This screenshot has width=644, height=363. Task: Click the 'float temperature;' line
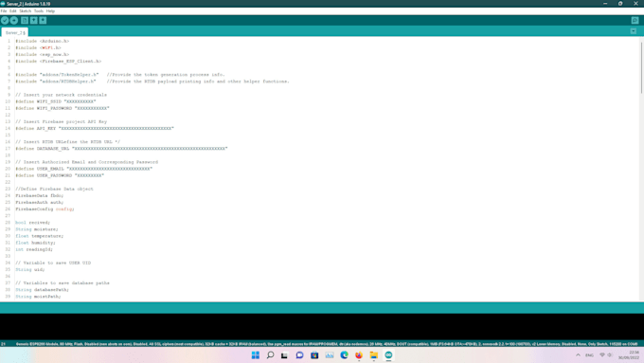pos(40,236)
